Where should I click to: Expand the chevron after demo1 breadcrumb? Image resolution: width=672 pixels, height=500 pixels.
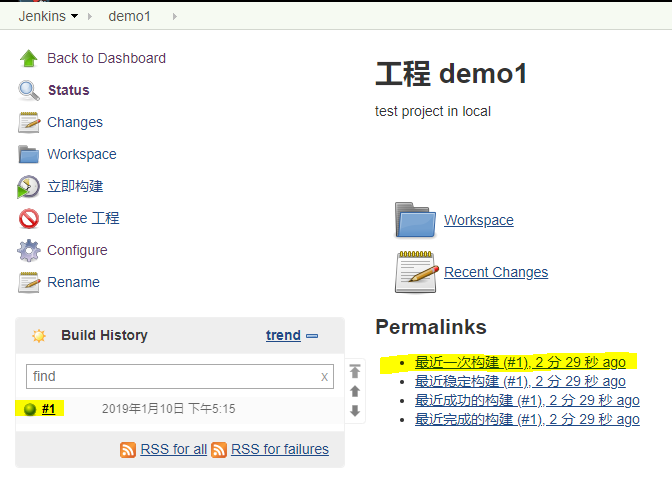[x=174, y=16]
